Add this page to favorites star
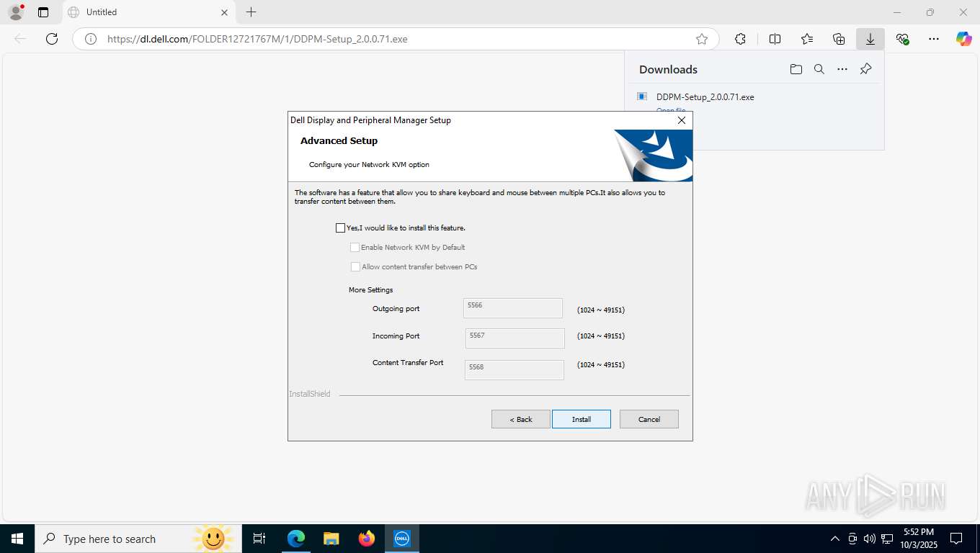This screenshot has height=553, width=980. pyautogui.click(x=702, y=39)
